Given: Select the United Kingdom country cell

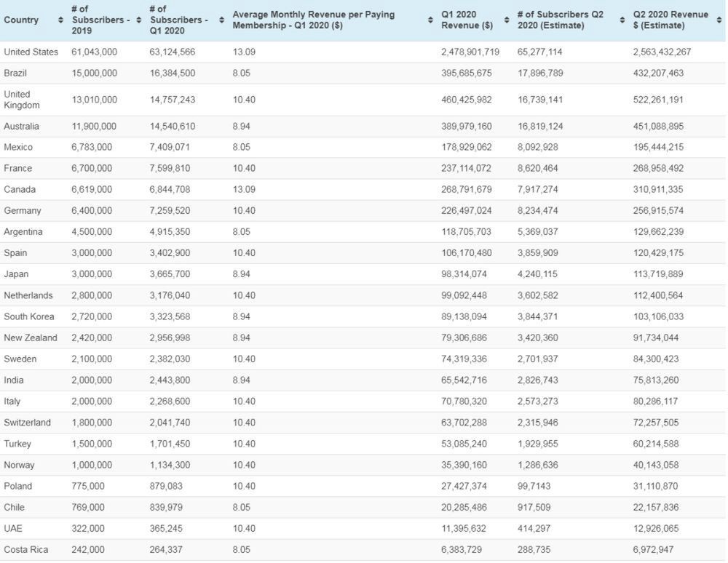Looking at the screenshot, I should pos(22,100).
